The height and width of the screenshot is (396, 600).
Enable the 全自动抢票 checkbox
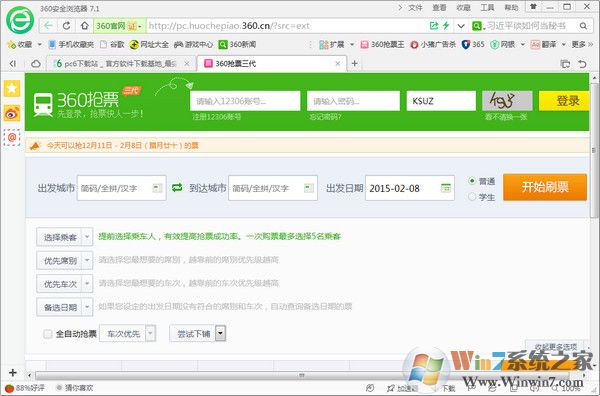click(x=48, y=334)
